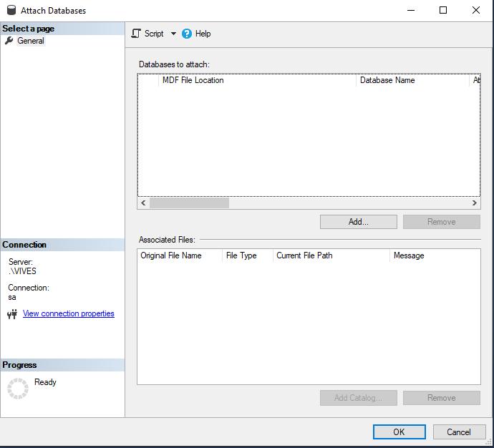Click the partially visible third column header
Viewport: 494px width, 448px height.
pos(475,80)
